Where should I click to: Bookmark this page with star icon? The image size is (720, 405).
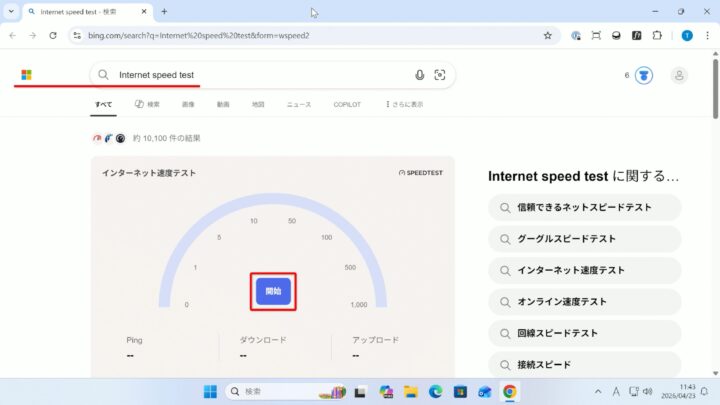[547, 35]
